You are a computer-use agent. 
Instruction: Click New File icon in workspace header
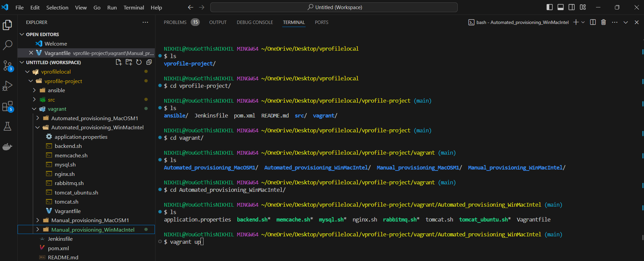tap(119, 62)
